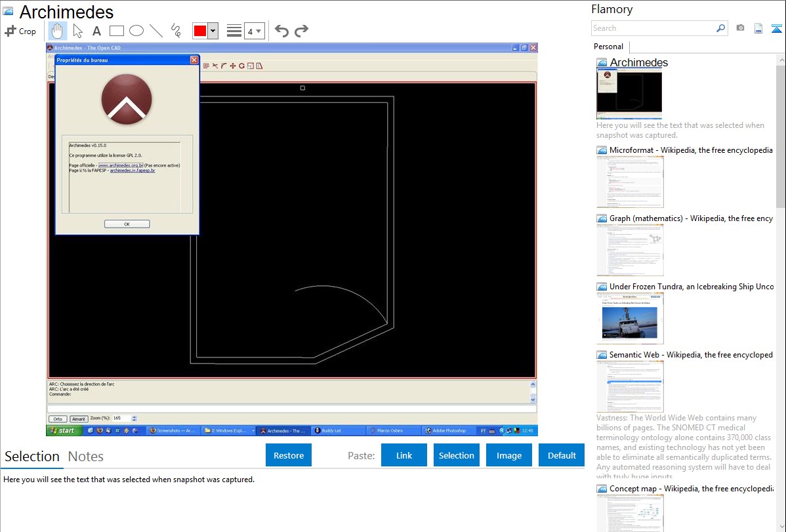Open the Semantic Web snapshot thumbnail
Screen dimensions: 786x532
(x=630, y=386)
